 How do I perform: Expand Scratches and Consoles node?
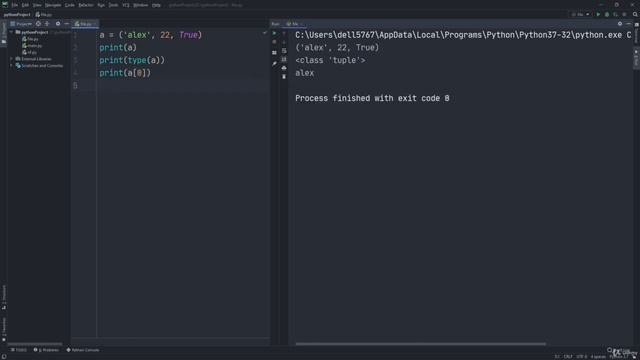coord(11,65)
